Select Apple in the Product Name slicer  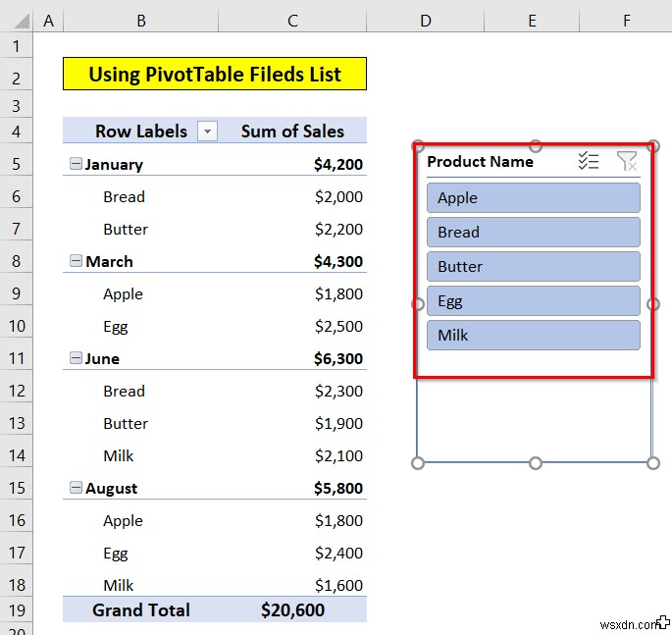(x=534, y=197)
